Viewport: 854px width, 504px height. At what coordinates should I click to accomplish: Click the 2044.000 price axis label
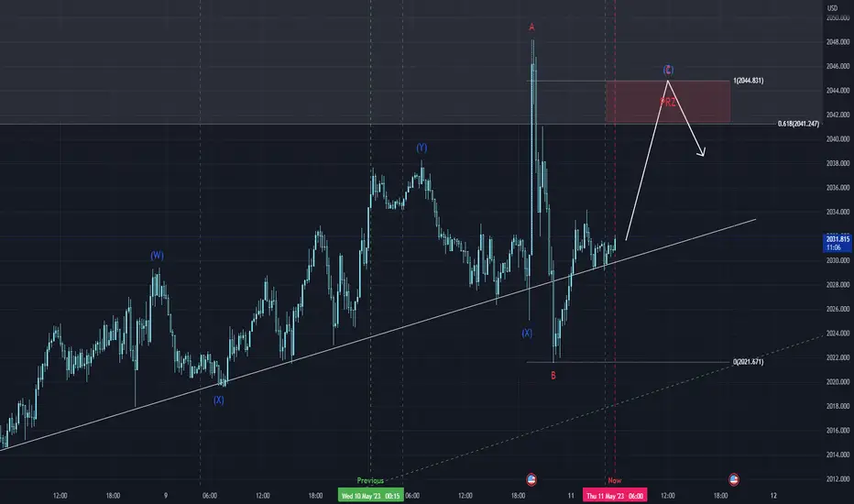click(838, 91)
